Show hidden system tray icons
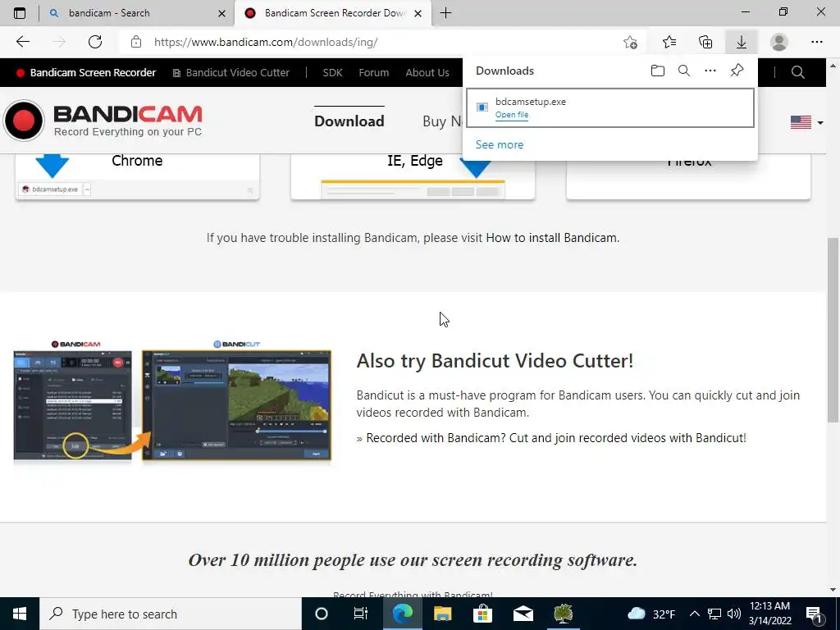 [x=694, y=614]
